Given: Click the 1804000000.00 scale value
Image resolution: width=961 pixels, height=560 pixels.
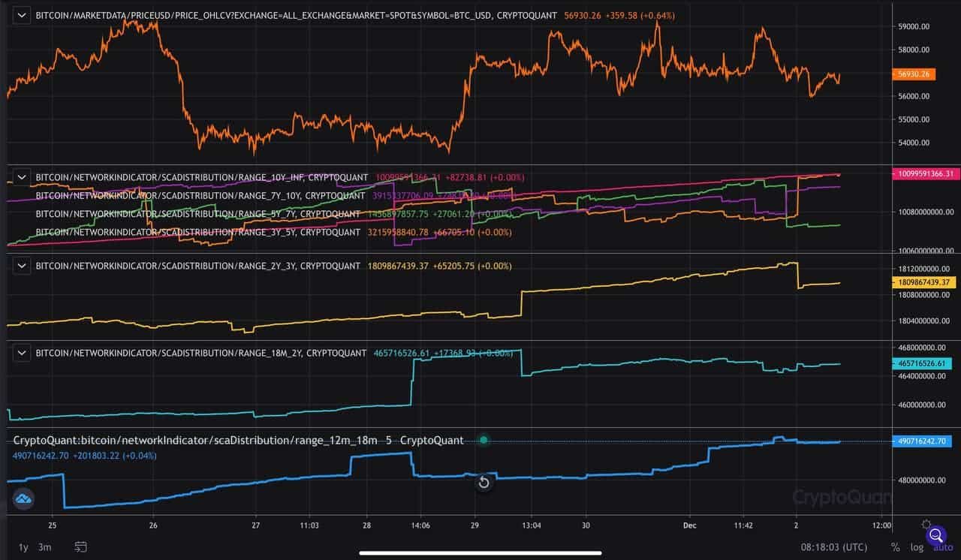Looking at the screenshot, I should pos(923,321).
